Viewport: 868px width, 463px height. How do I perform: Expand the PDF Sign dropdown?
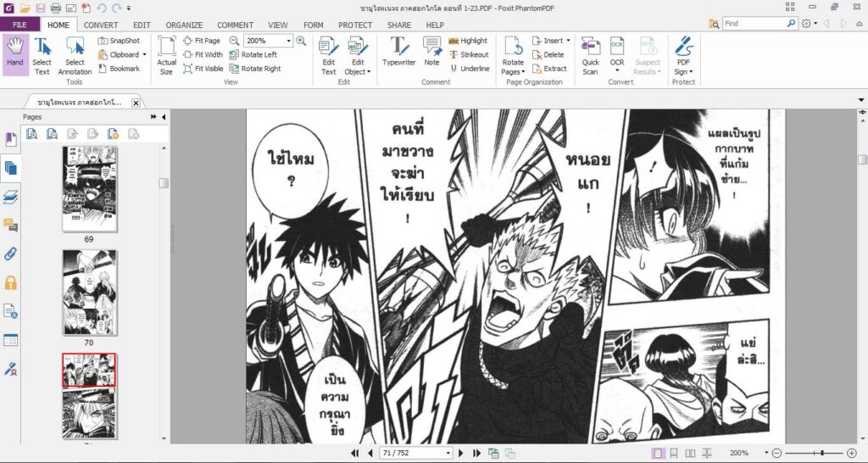690,72
